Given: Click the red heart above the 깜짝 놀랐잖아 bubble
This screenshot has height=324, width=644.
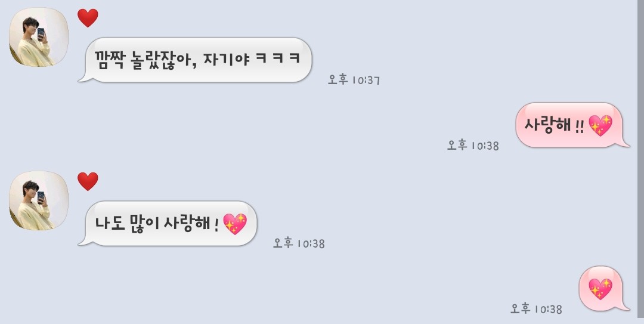Looking at the screenshot, I should coord(88,18).
